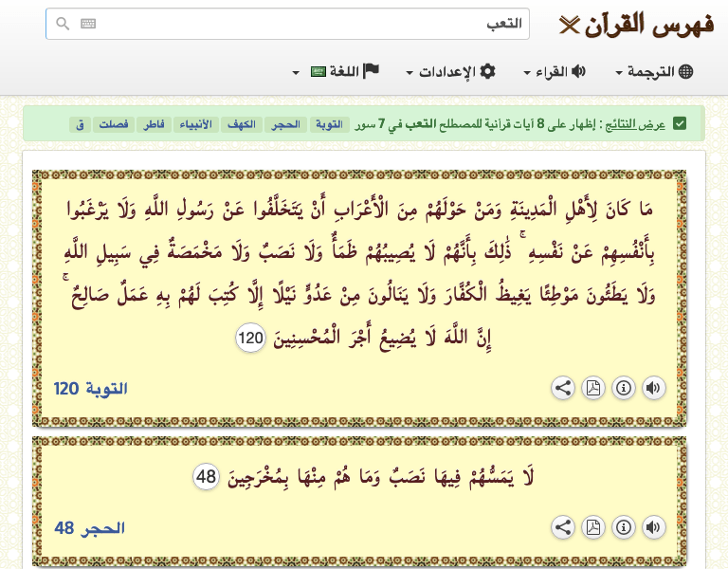
Task: Expand the الترجمة translation dropdown
Action: pyautogui.click(x=655, y=72)
